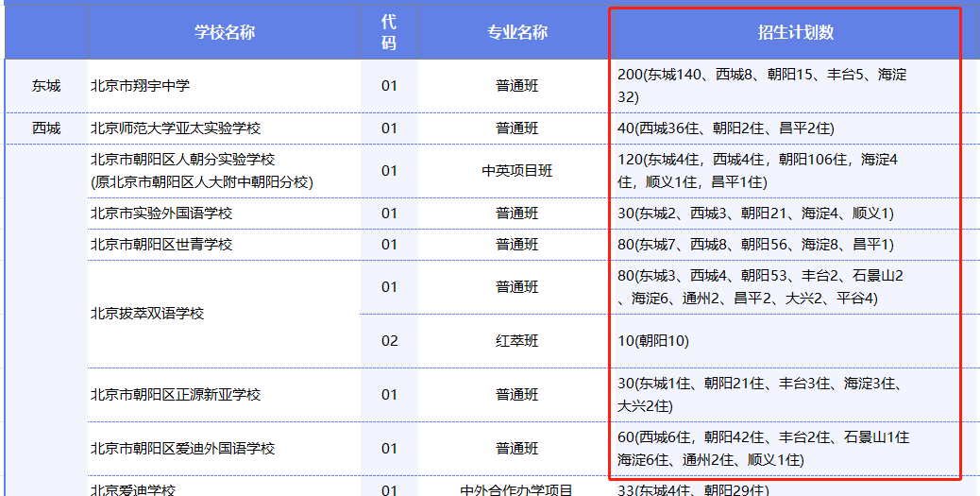Select 普通班 for 北京市朝阳区世青学校
This screenshot has width=980, height=496.
click(x=516, y=245)
